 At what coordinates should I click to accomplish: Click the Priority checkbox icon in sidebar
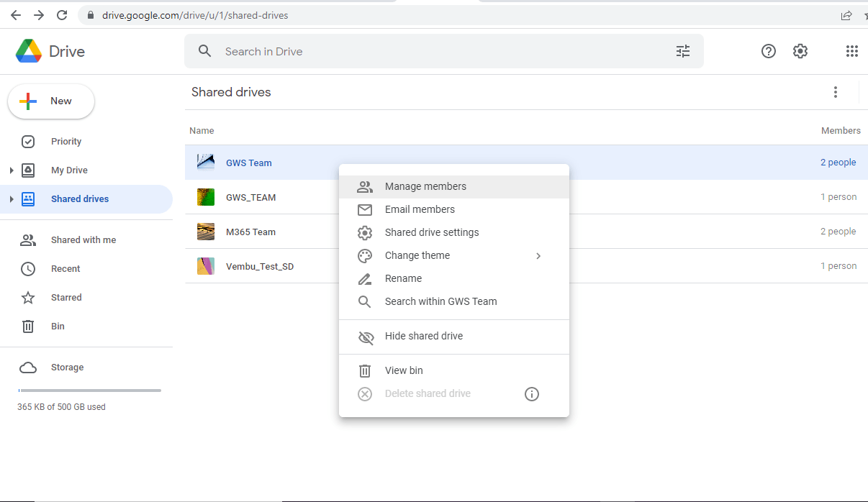[x=28, y=142]
